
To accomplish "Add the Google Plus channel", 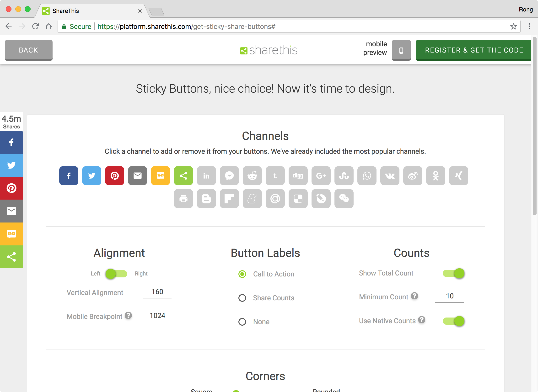I will (321, 176).
